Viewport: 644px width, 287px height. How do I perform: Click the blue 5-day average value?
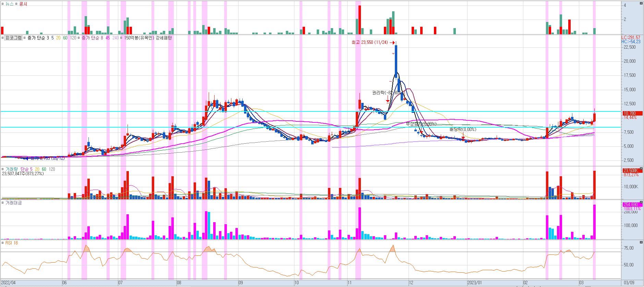[x=52, y=38]
